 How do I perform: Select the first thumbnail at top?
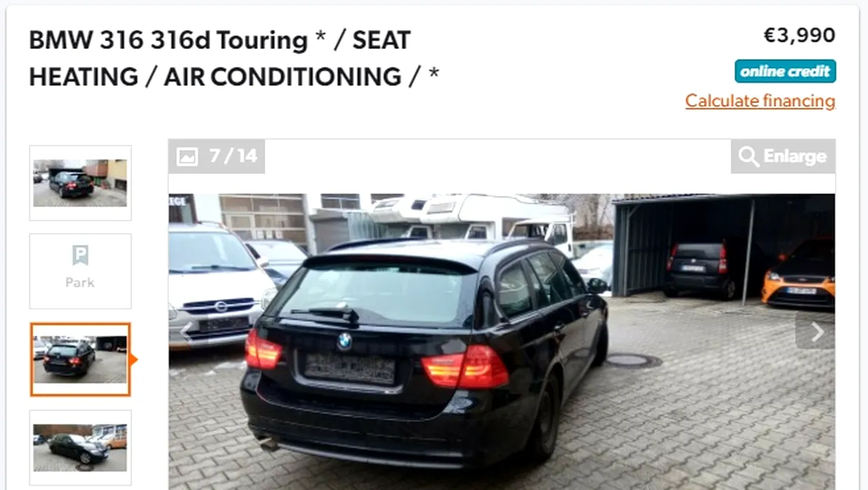(x=80, y=183)
